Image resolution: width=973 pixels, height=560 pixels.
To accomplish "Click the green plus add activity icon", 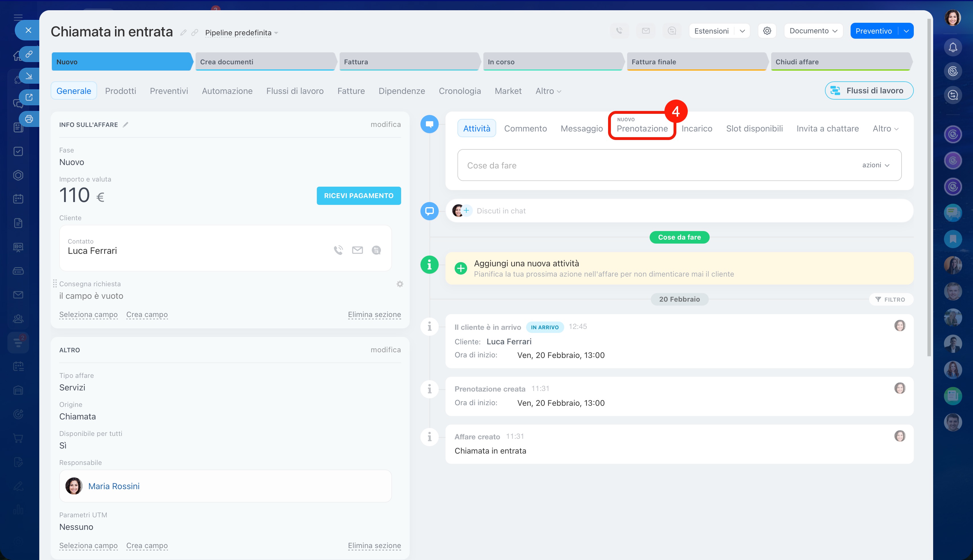I will [x=461, y=268].
